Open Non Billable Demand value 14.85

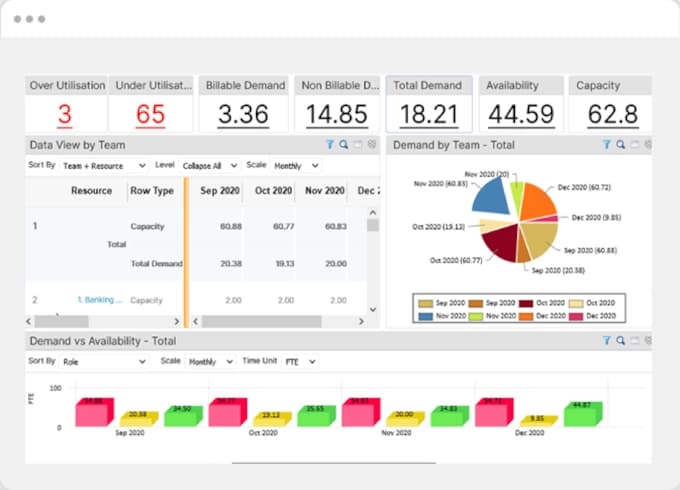pyautogui.click(x=337, y=114)
